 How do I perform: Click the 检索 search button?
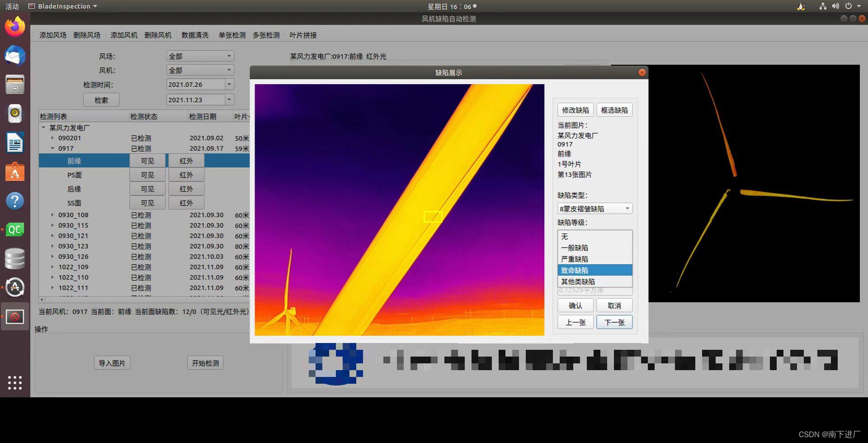(101, 100)
